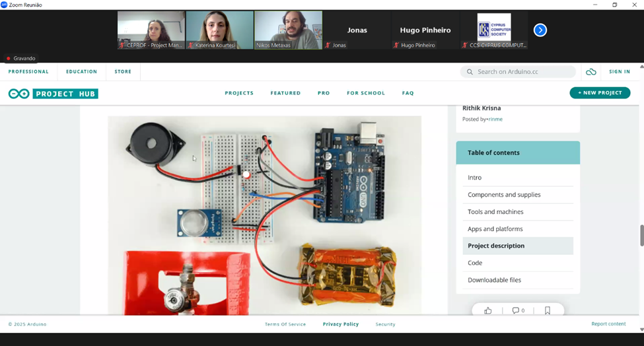
Task: Click the Arduino Cloud icon
Action: point(590,72)
